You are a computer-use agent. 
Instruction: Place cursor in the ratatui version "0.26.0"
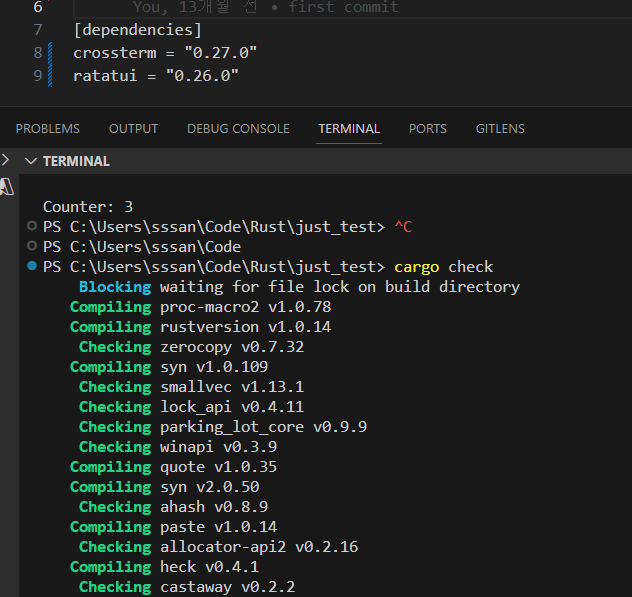click(201, 76)
